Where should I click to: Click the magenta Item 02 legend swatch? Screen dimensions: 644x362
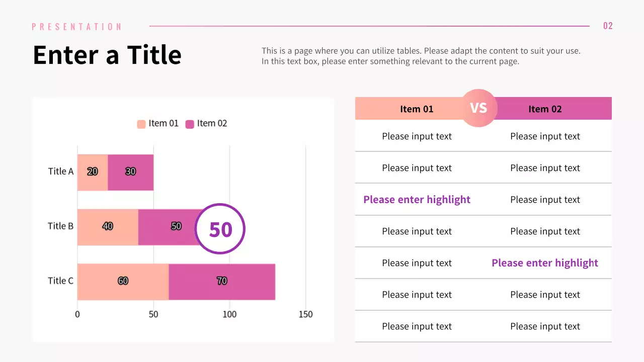tap(190, 124)
